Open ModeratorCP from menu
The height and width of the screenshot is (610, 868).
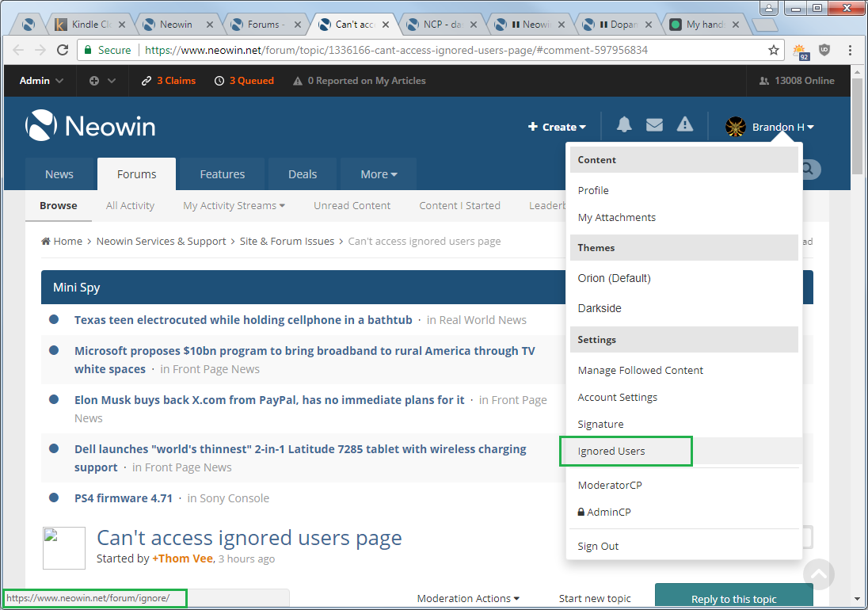[610, 485]
